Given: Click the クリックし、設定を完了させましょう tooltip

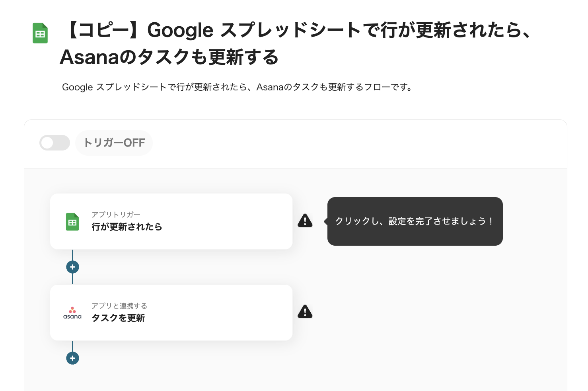Looking at the screenshot, I should click(x=415, y=221).
